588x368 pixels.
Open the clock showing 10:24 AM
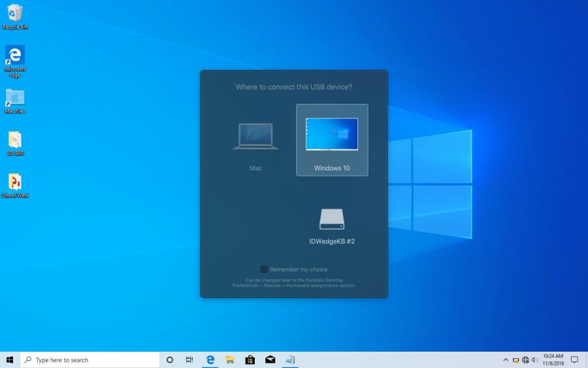pos(553,360)
